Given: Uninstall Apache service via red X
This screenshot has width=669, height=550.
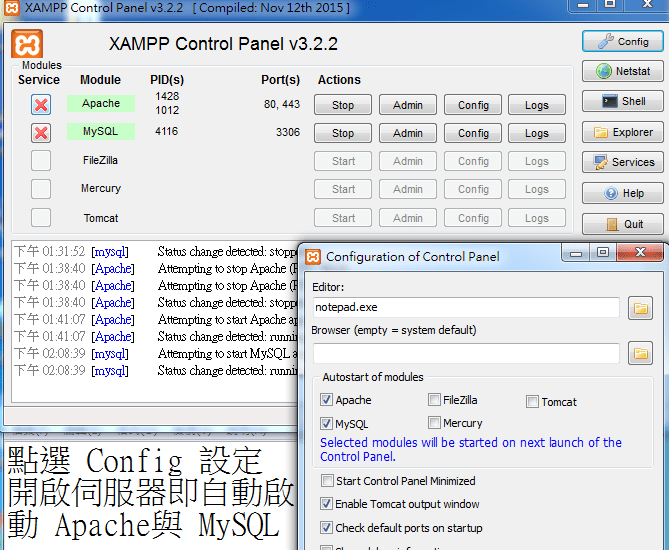Looking at the screenshot, I should pyautogui.click(x=41, y=105).
